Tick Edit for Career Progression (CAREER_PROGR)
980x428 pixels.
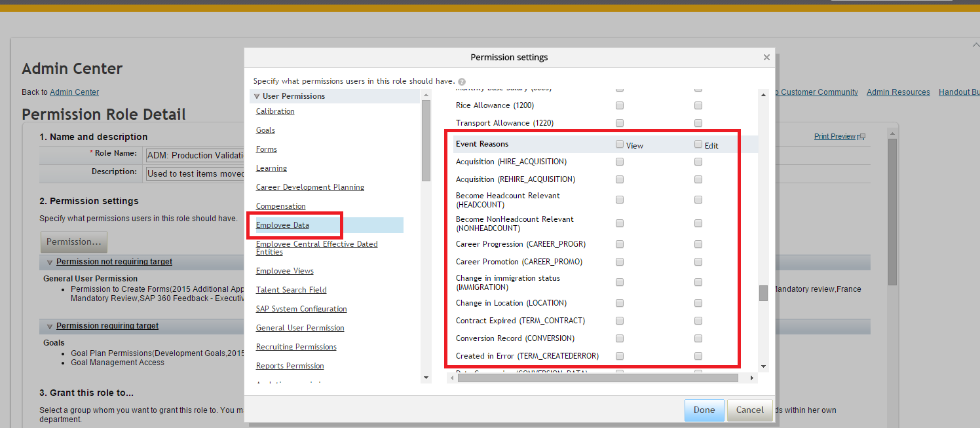pos(698,244)
